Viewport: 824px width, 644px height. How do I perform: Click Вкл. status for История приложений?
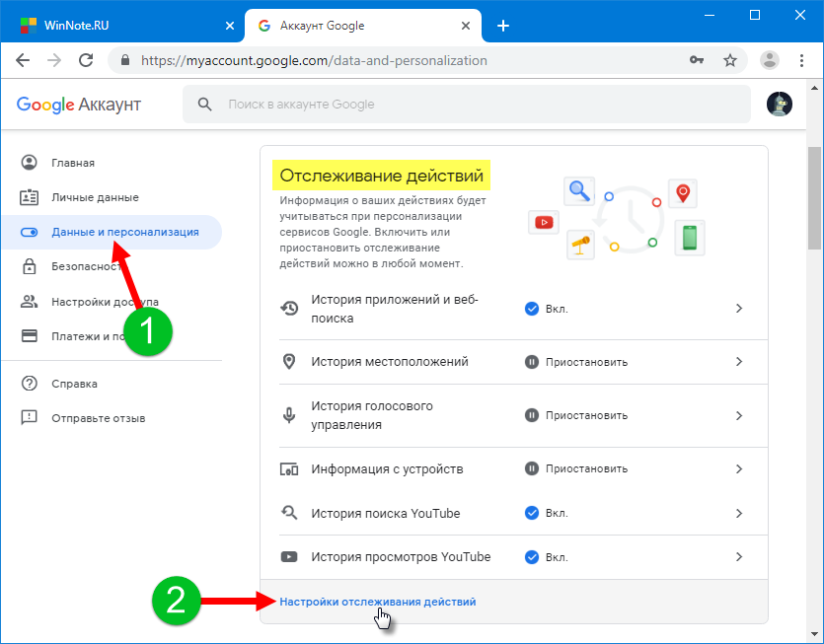(x=547, y=309)
